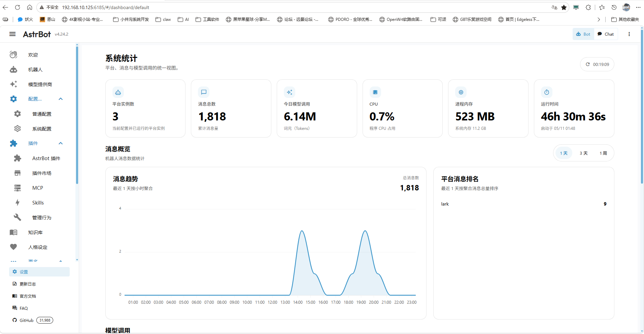Click the 平台实例数 robot card icon
644x334 pixels.
118,92
